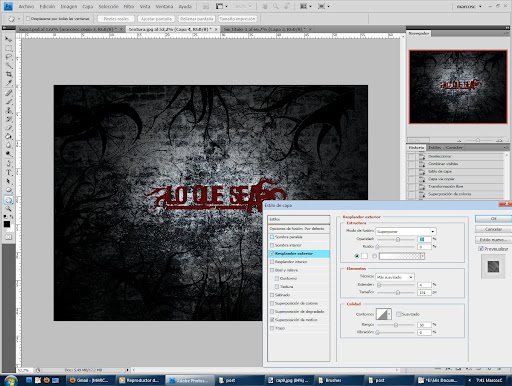Select the Type tool

(8, 172)
